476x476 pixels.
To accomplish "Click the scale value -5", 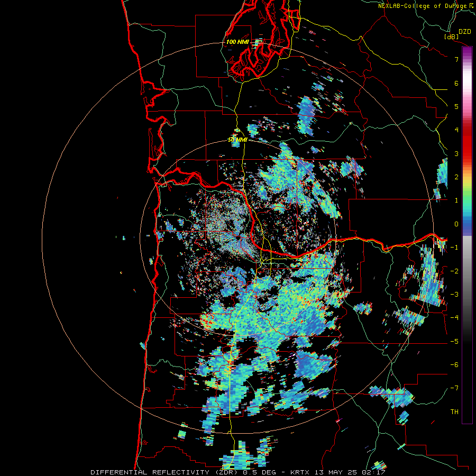I will point(454,342).
